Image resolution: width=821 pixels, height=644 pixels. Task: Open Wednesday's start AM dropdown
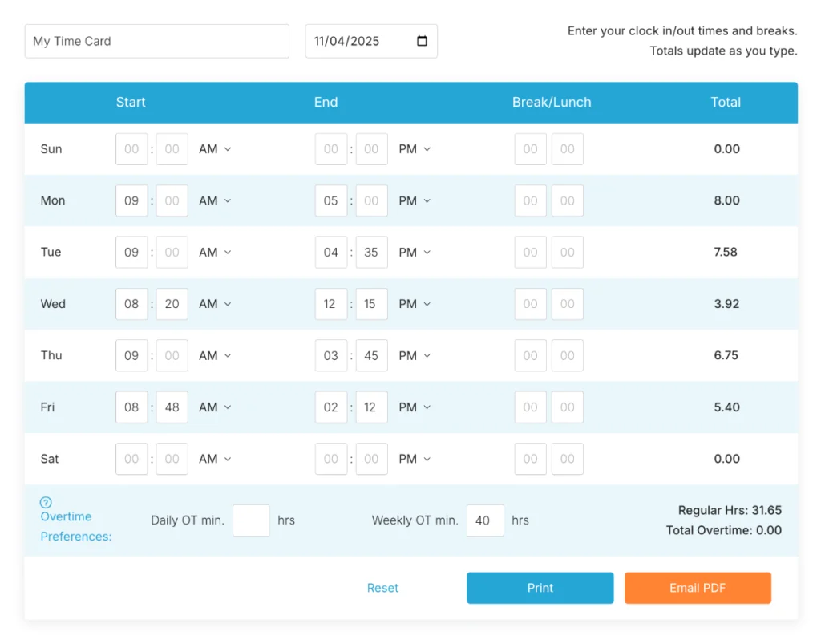click(215, 304)
